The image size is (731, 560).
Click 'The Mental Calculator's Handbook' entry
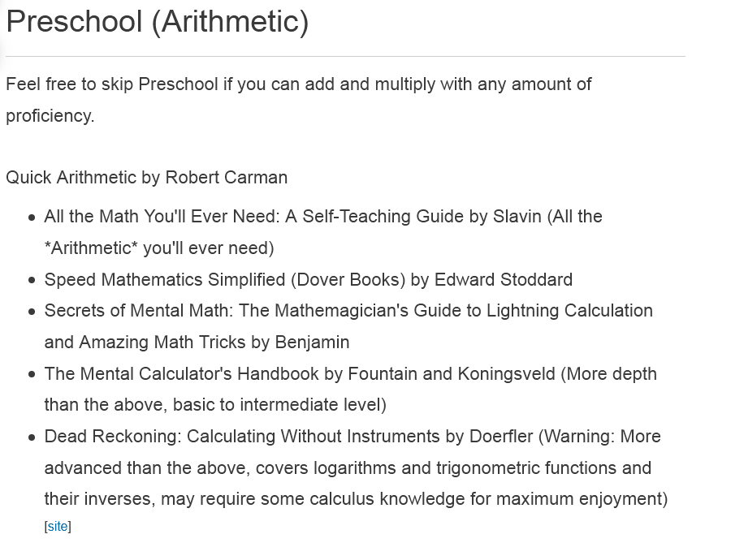click(350, 389)
